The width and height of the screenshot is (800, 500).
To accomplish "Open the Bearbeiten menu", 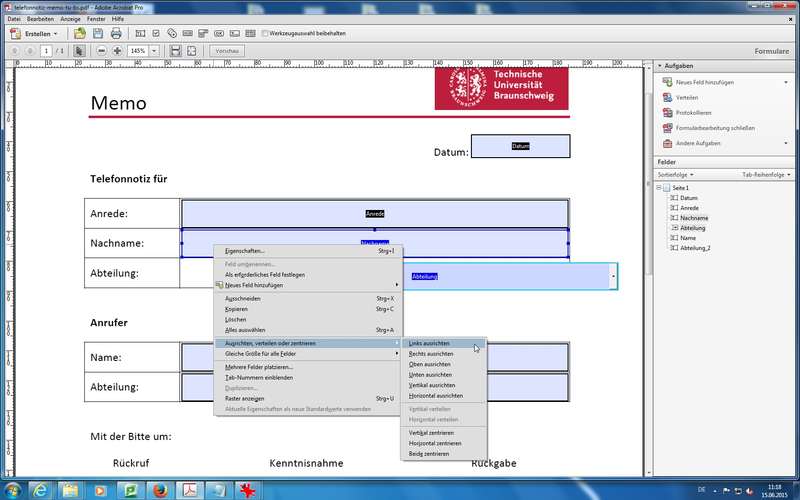I will pos(41,19).
